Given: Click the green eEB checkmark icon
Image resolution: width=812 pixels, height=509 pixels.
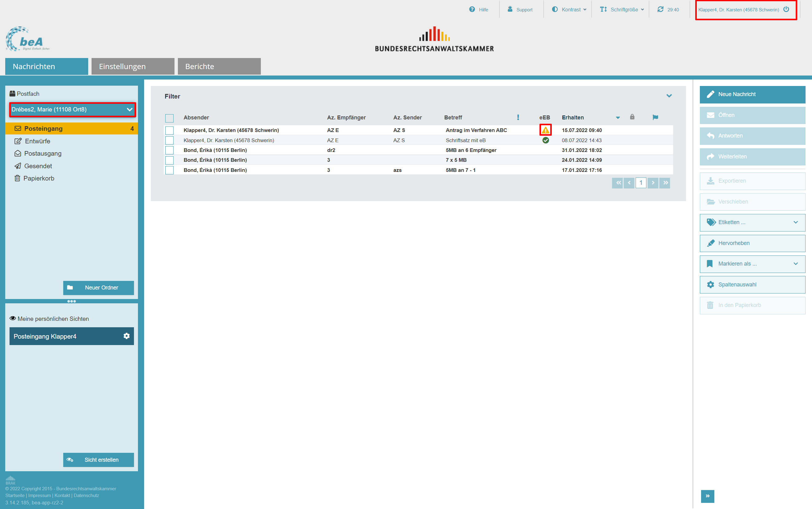Looking at the screenshot, I should 546,140.
